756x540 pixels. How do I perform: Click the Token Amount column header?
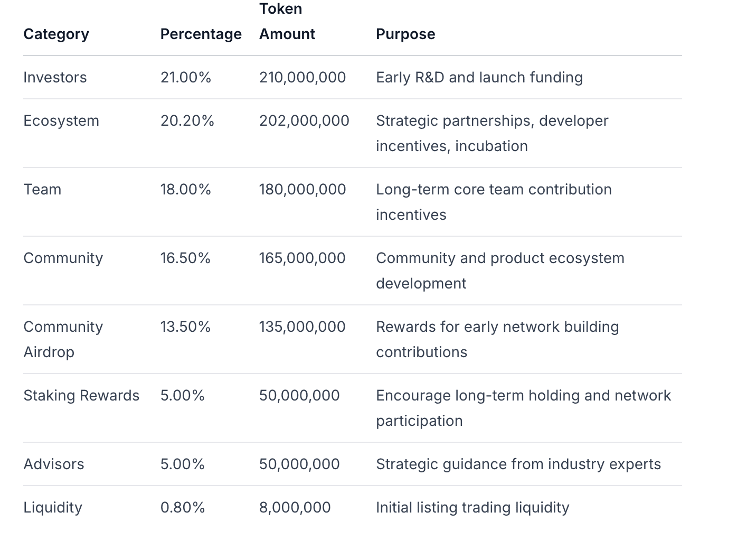(x=287, y=22)
